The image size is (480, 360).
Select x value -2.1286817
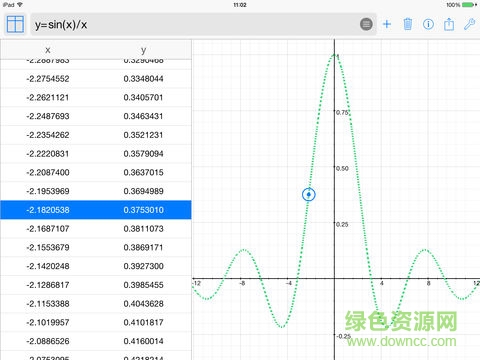tap(48, 285)
